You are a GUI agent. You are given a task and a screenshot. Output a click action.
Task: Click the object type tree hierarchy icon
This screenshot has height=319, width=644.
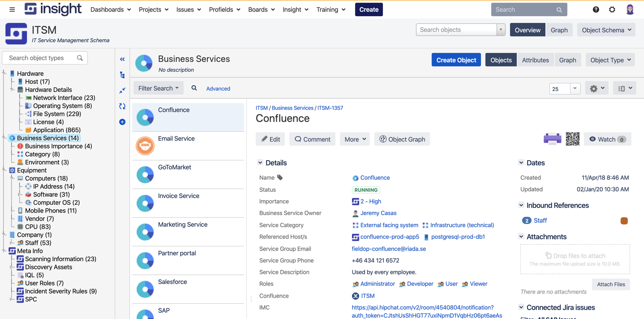point(122,75)
